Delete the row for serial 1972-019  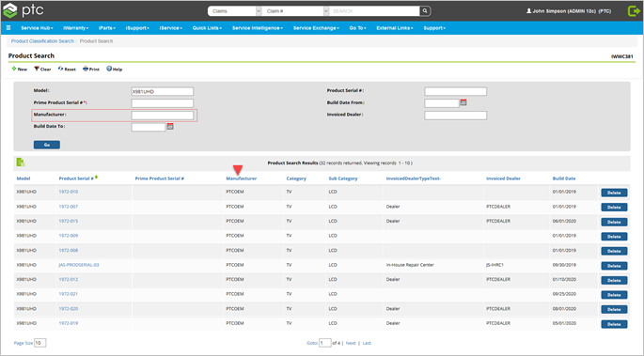[614, 324]
